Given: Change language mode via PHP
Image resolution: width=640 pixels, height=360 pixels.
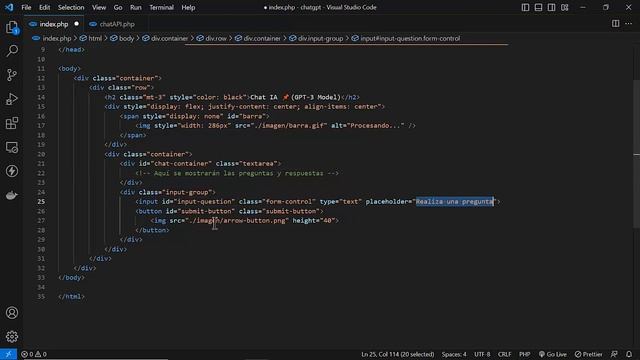Looking at the screenshot, I should (x=524, y=354).
